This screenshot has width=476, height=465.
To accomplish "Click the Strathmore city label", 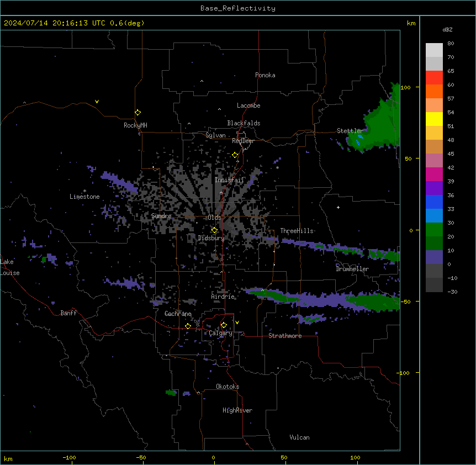I will click(x=285, y=336).
